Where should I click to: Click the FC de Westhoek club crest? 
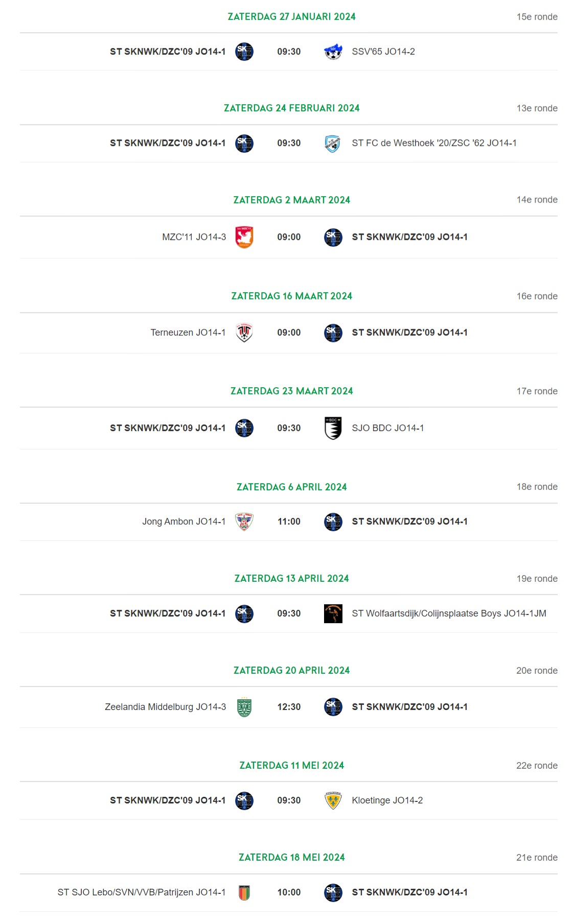[333, 144]
